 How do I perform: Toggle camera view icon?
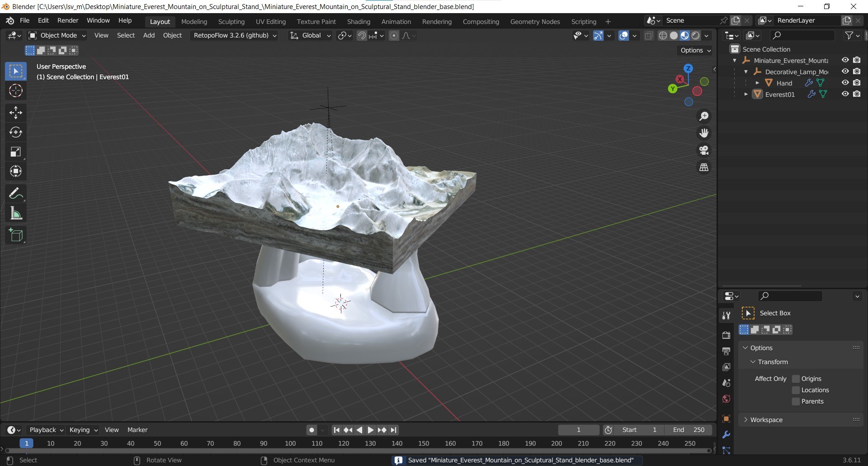704,150
